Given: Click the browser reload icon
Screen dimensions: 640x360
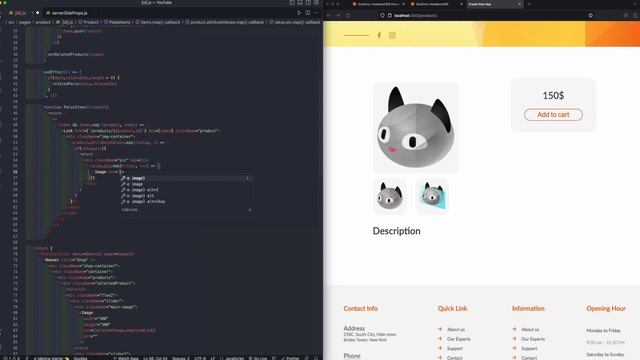Looking at the screenshot, I should click(348, 15).
